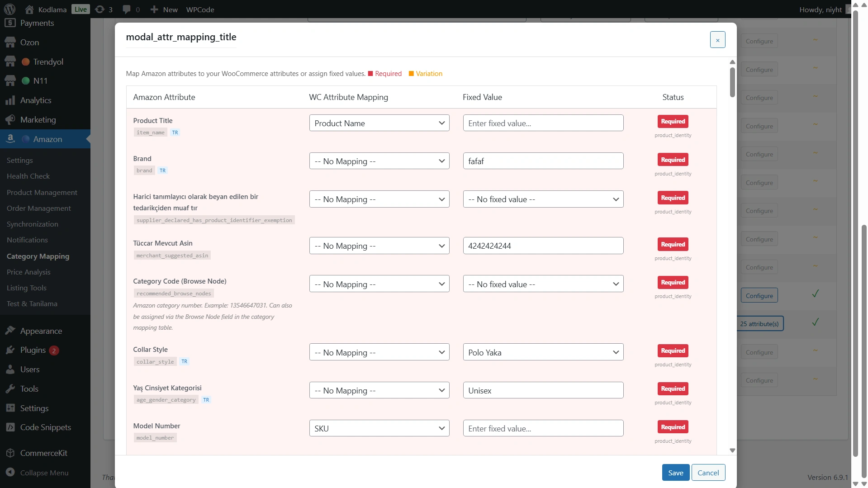Click the Appearance paintbrush icon
The image size is (868, 488).
[10, 331]
